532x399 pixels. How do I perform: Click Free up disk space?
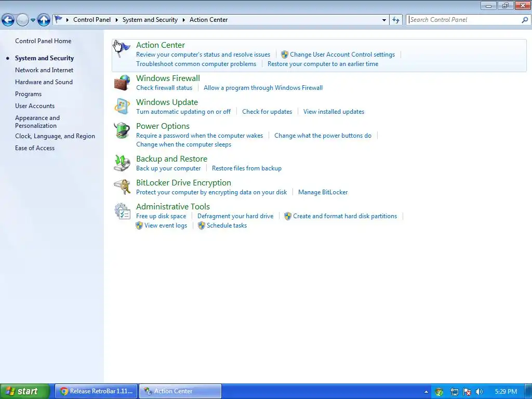point(161,216)
